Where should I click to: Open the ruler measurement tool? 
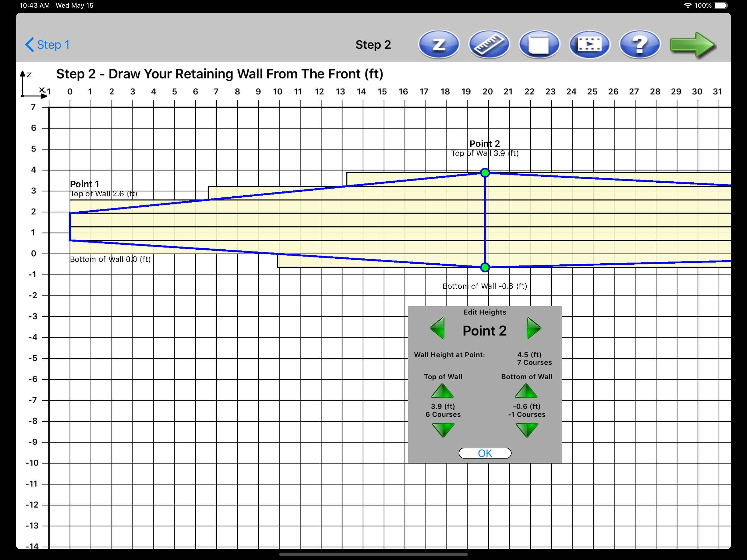(489, 44)
